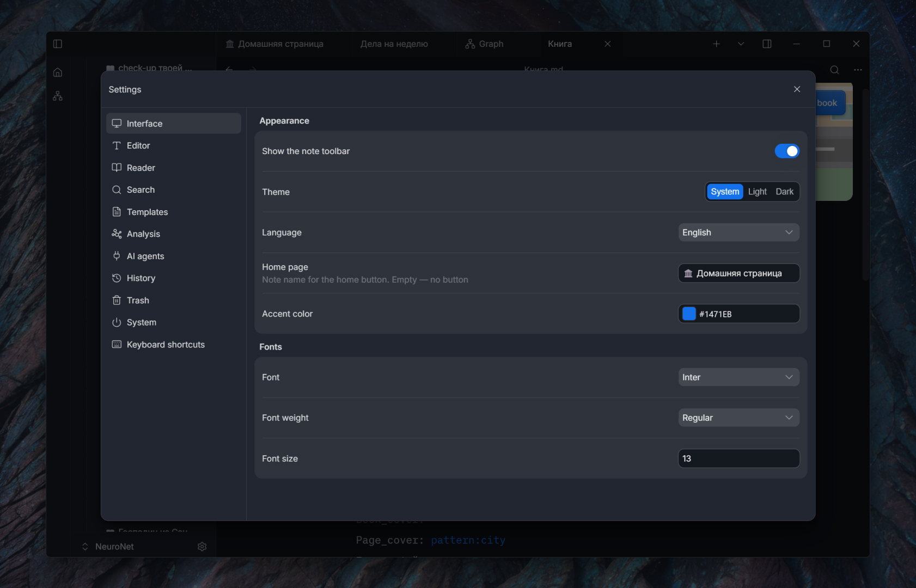Open the AI agents settings section
This screenshot has height=588, width=916.
pyautogui.click(x=174, y=256)
